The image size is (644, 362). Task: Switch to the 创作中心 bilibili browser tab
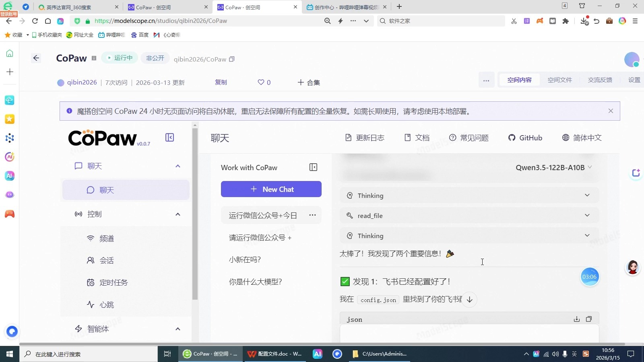point(347,7)
